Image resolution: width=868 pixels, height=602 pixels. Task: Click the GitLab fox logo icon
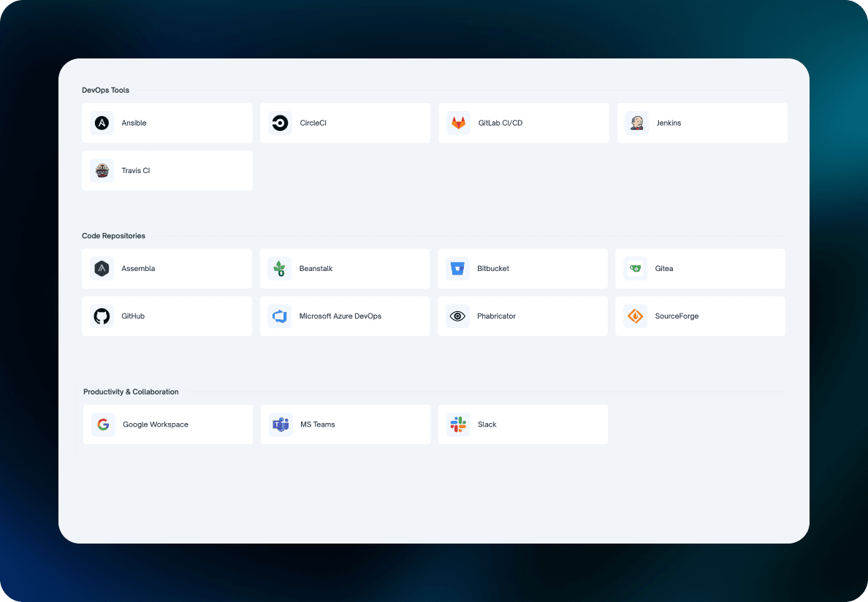pos(458,123)
